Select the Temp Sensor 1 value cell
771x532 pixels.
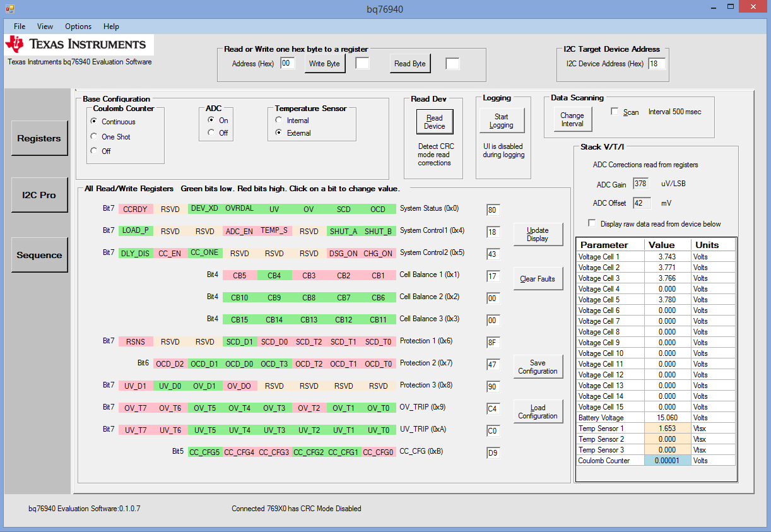668,429
